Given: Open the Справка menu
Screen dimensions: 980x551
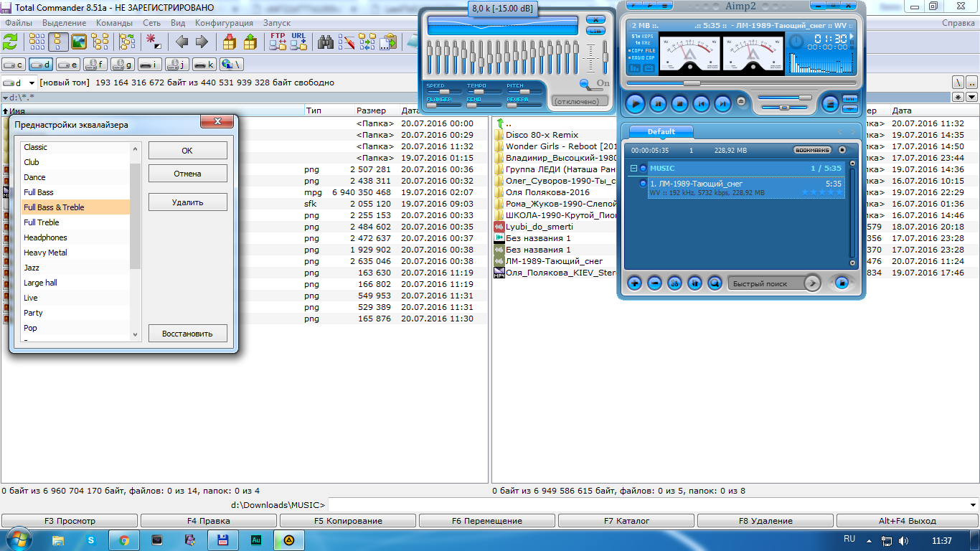Looking at the screenshot, I should (958, 23).
